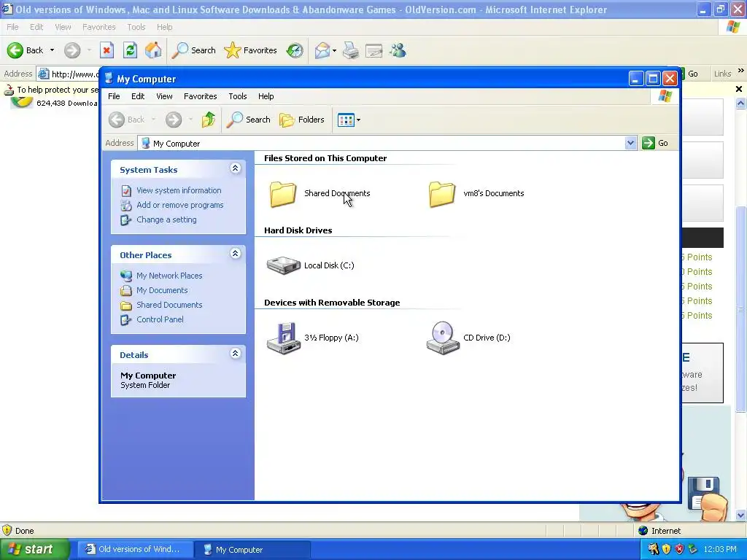This screenshot has width=747, height=560.
Task: Open Edit menu in My Computer
Action: (x=138, y=96)
